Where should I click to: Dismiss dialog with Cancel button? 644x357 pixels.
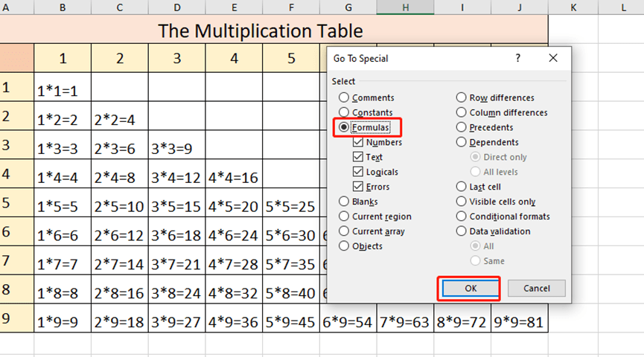coord(536,289)
